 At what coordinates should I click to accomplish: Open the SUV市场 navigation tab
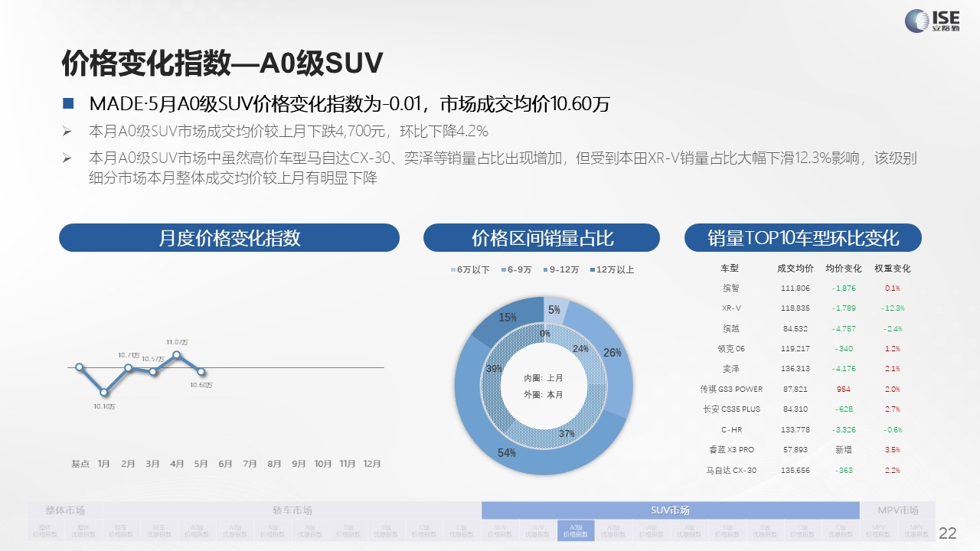670,510
